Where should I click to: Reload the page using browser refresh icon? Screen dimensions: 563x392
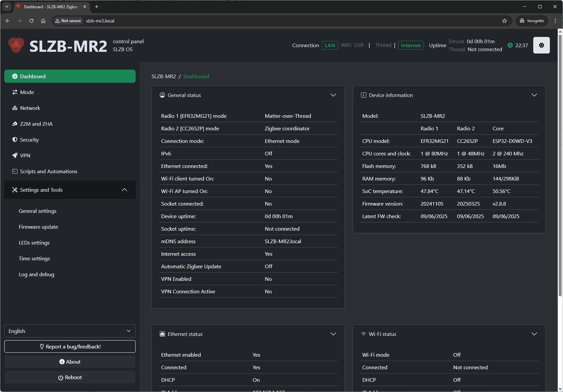[31, 21]
